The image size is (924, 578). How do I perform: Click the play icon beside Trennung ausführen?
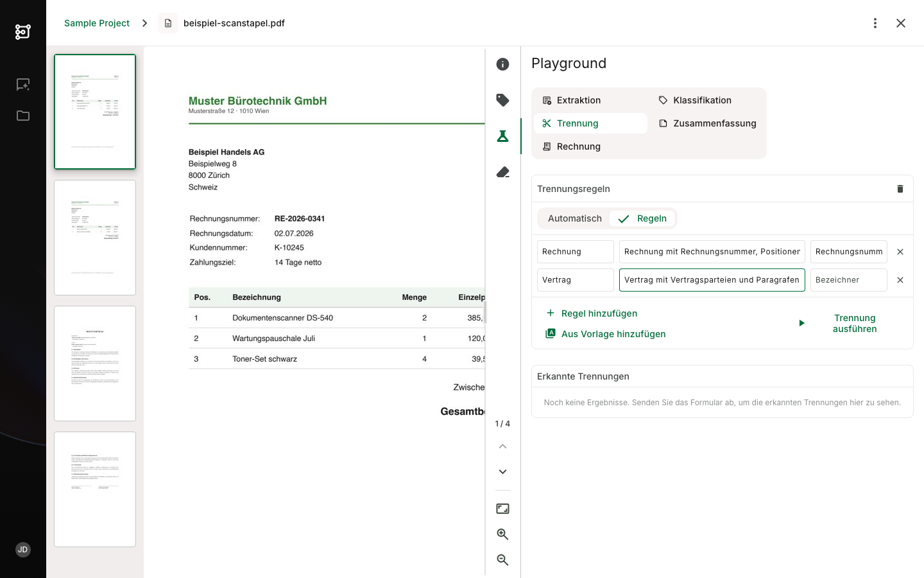point(801,323)
